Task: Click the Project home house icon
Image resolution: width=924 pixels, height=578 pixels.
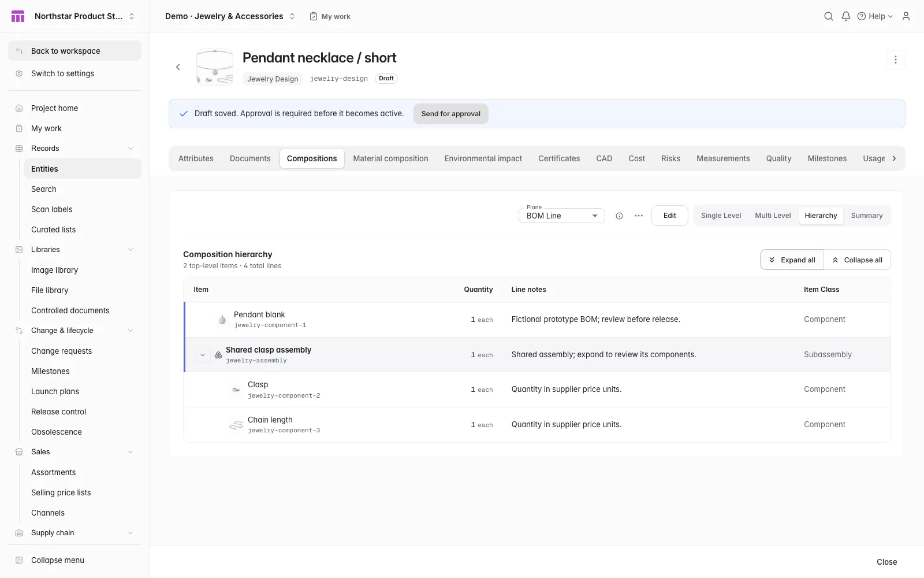Action: 19,108
